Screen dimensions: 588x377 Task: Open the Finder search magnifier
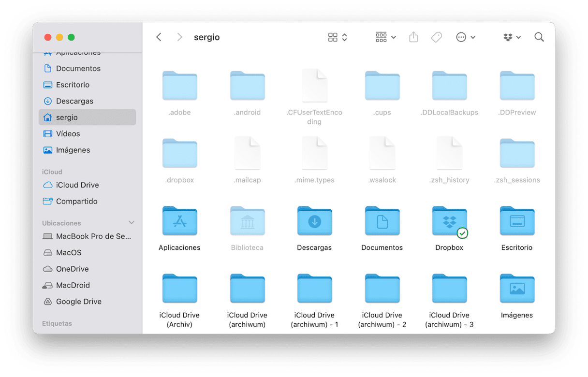(x=539, y=37)
